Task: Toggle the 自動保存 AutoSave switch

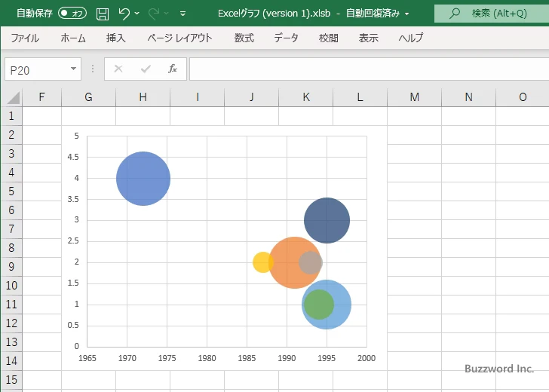Action: [72, 14]
